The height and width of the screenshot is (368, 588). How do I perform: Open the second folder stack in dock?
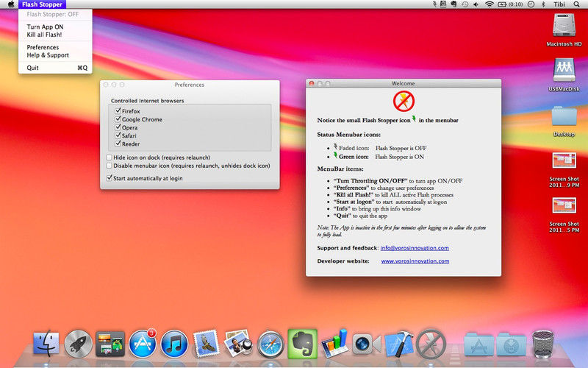(x=511, y=344)
